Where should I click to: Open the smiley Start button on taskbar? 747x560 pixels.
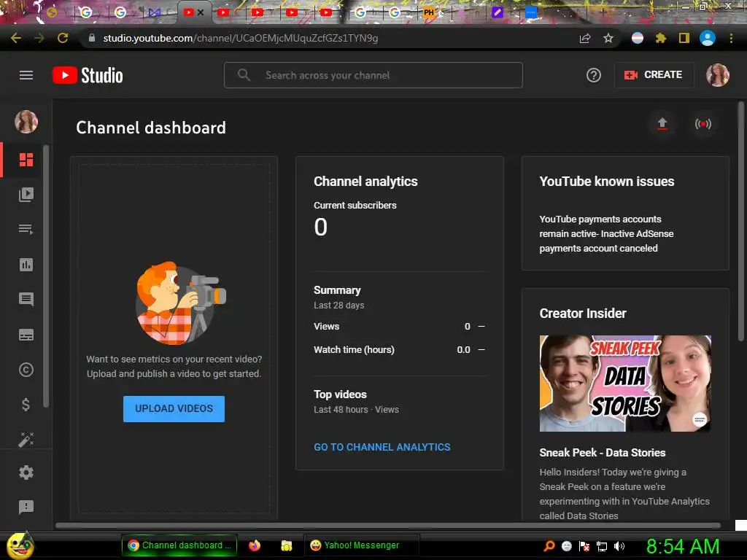click(x=19, y=545)
